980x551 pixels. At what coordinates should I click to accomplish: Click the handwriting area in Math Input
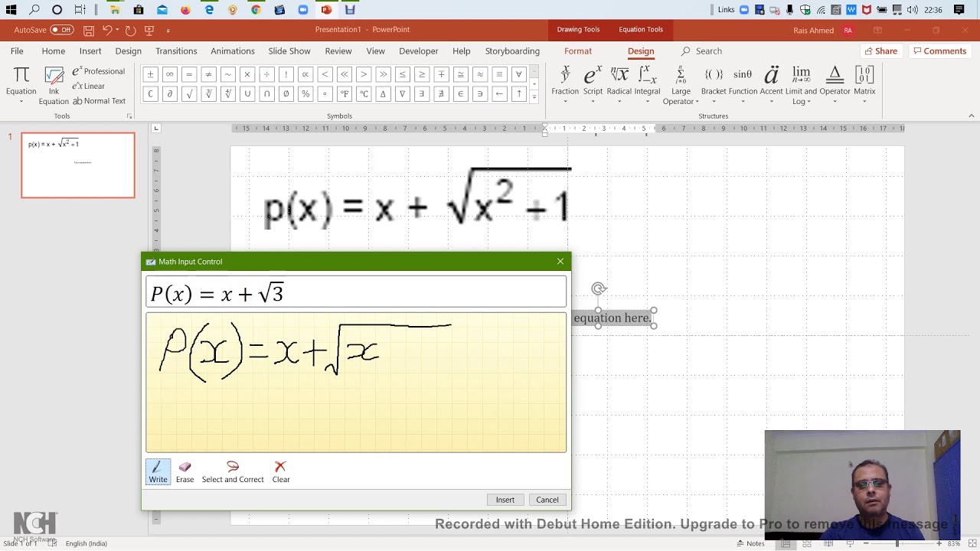356,383
